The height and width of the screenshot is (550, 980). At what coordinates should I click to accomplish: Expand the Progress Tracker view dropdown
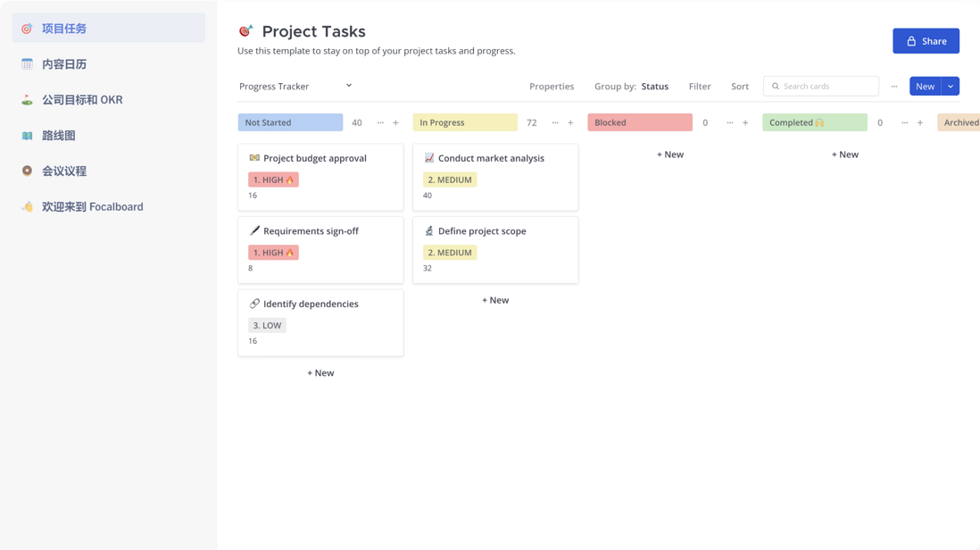coord(349,86)
